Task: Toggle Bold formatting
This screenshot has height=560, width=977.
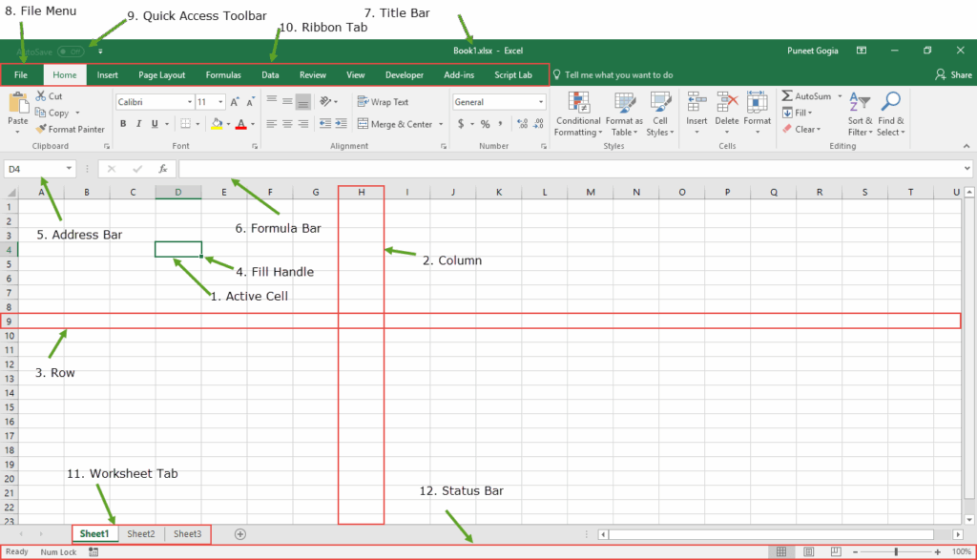Action: 123,124
